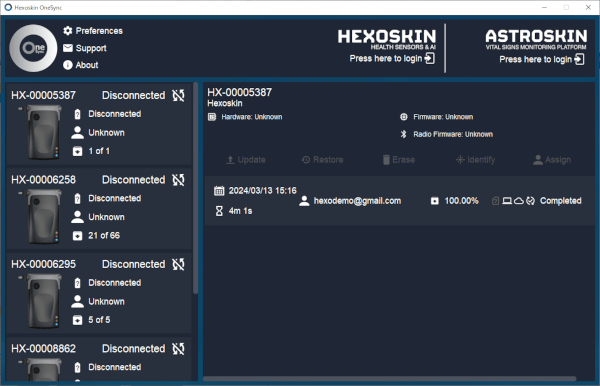Click the HEXOSKIN brand logo
The image size is (600, 386).
pos(386,39)
